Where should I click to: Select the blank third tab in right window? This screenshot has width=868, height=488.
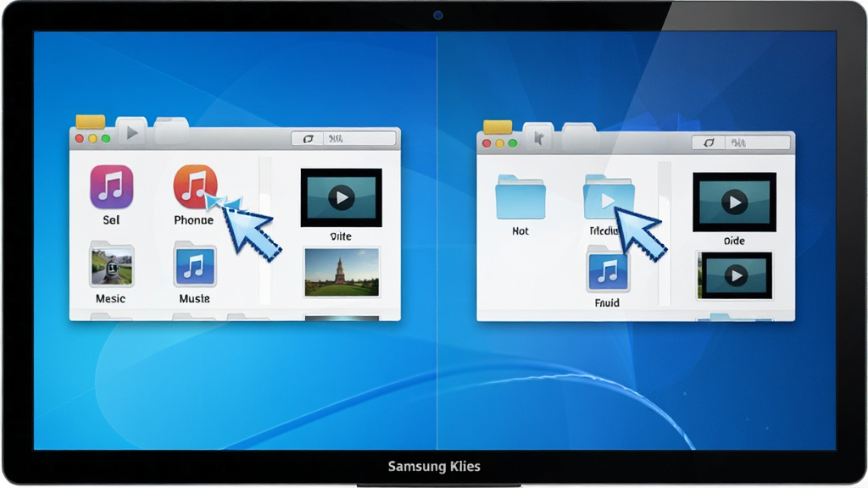579,136
